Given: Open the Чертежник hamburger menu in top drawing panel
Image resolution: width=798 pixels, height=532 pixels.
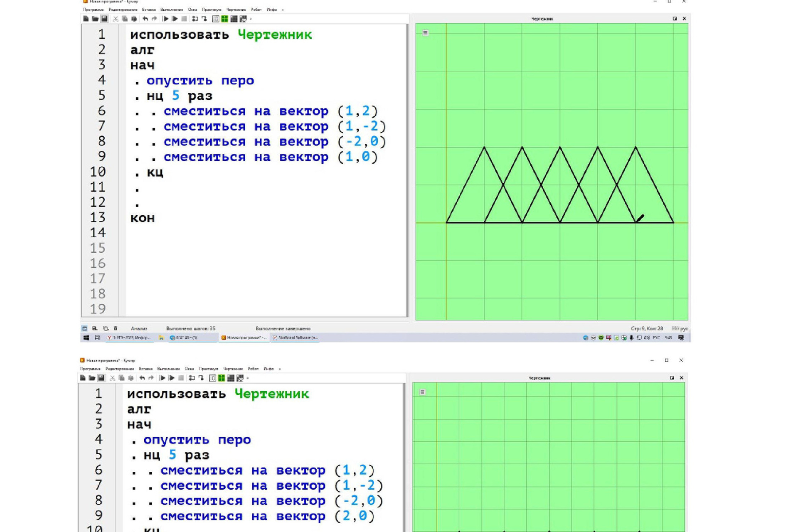Looking at the screenshot, I should click(425, 33).
